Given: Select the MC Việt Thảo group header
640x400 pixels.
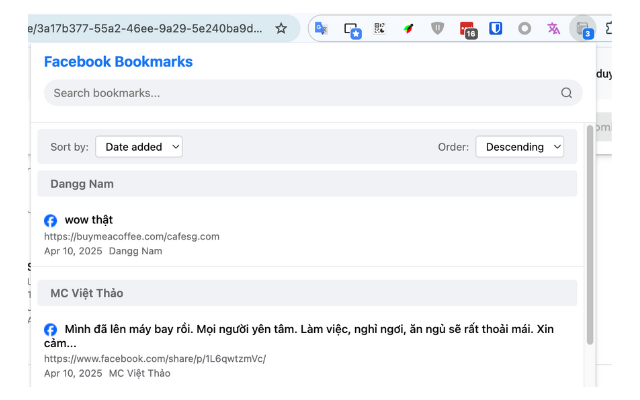Looking at the screenshot, I should (307, 293).
